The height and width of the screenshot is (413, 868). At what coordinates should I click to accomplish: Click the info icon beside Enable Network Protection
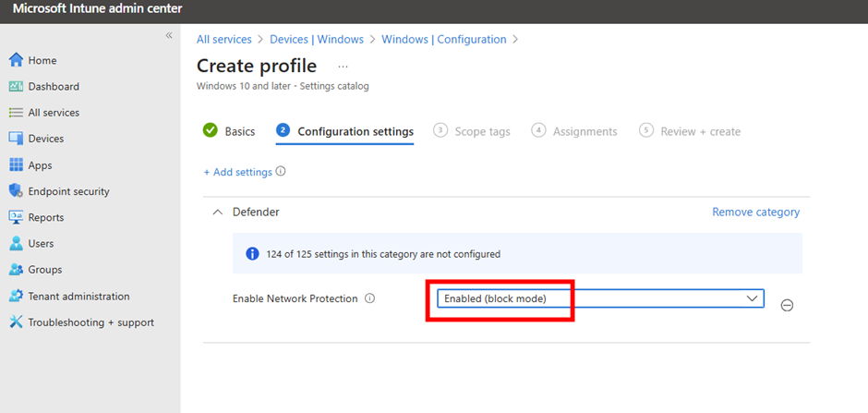[370, 298]
